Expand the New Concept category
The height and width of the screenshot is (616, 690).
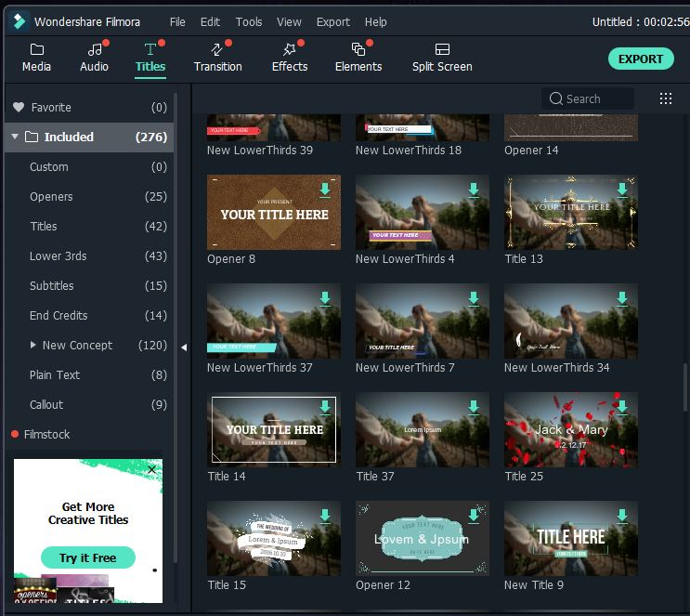(x=33, y=345)
